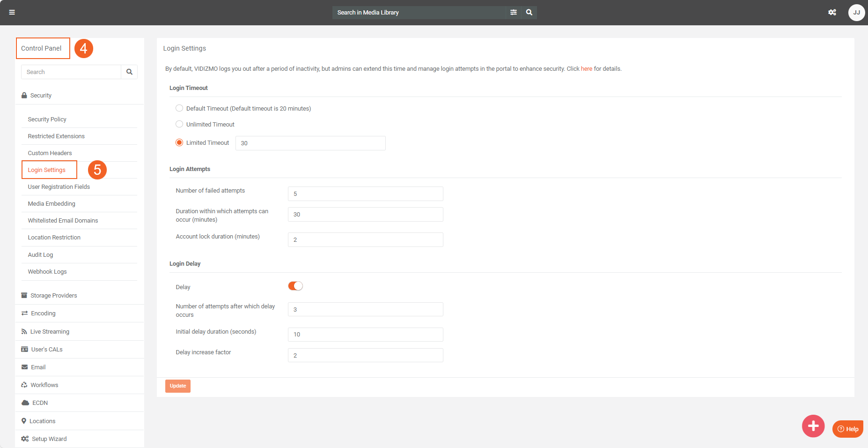The width and height of the screenshot is (868, 448).
Task: Click the red plus add button
Action: 813,426
